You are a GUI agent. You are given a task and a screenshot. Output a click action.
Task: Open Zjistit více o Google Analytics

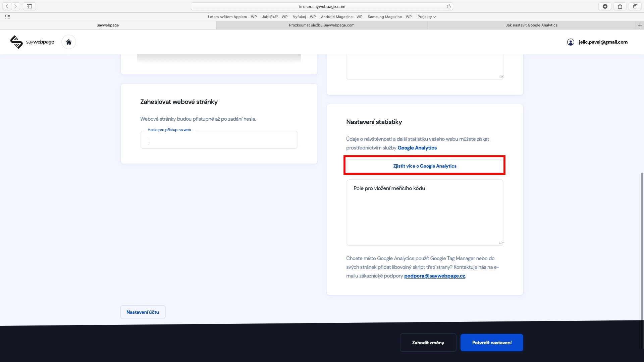(x=425, y=166)
